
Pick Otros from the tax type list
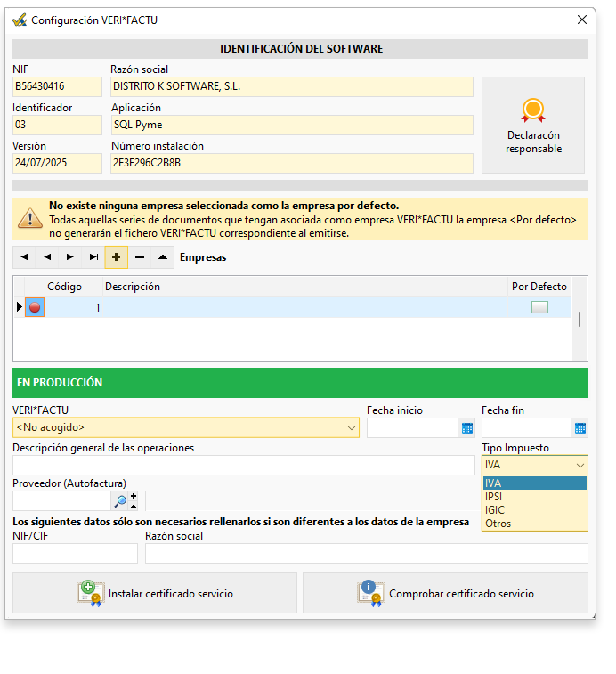498,524
